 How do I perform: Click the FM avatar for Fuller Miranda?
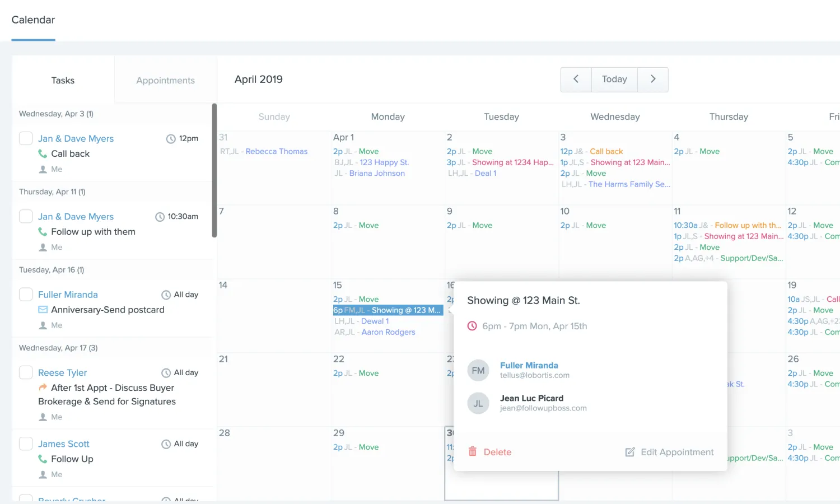[x=478, y=370]
